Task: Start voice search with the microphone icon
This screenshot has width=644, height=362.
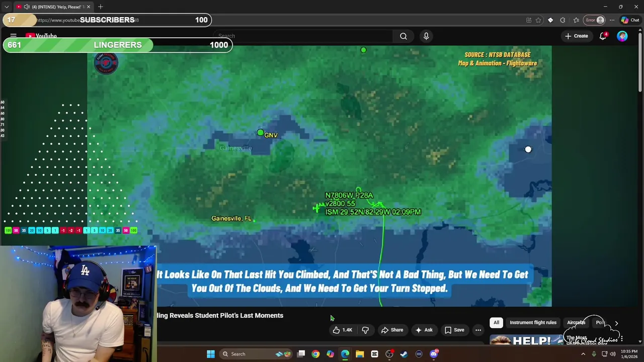Action: point(426,36)
